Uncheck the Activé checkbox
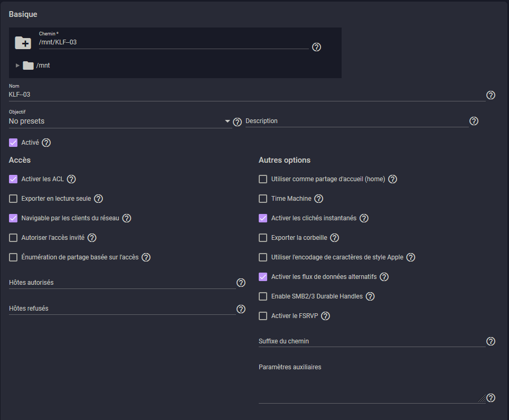This screenshot has width=509, height=420. point(13,143)
